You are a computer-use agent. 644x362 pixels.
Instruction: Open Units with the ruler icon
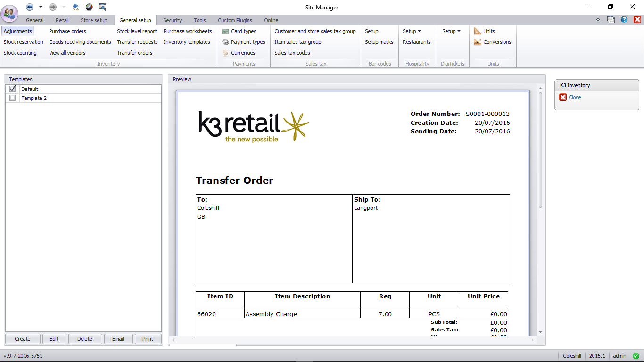pyautogui.click(x=488, y=31)
